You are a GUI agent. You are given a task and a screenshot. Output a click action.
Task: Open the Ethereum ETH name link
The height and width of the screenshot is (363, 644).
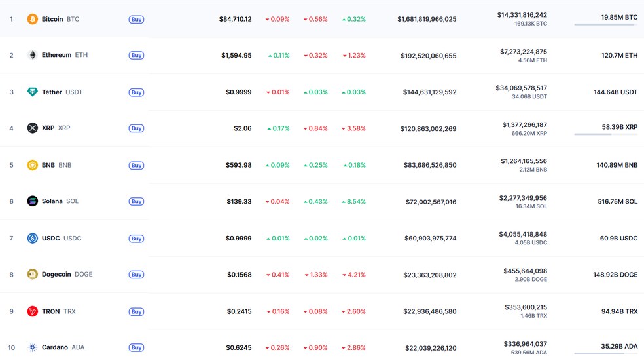[65, 55]
